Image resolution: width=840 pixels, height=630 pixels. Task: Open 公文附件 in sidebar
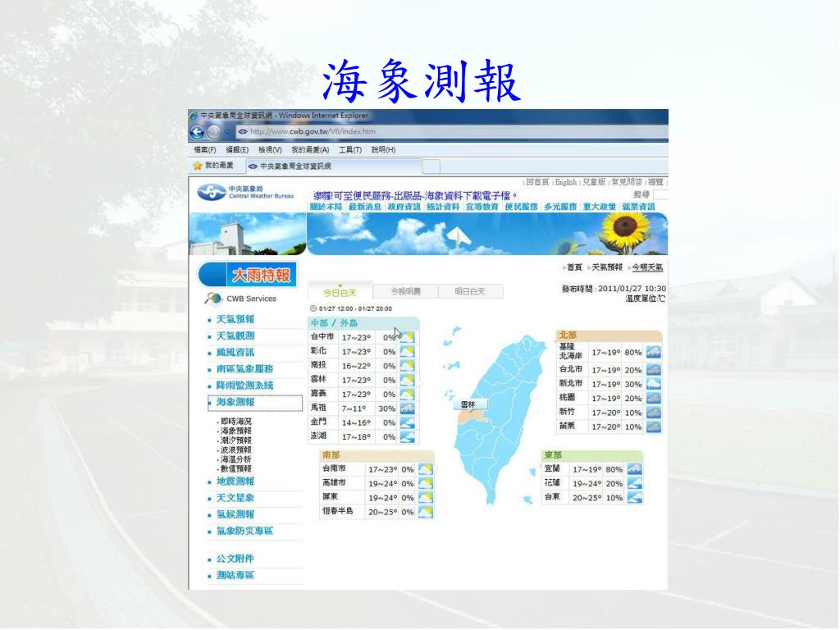pyautogui.click(x=235, y=559)
